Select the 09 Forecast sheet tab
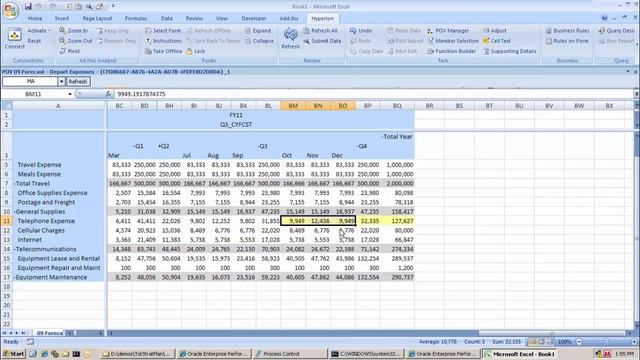Viewport: 640px width, 360px height. coord(49,333)
